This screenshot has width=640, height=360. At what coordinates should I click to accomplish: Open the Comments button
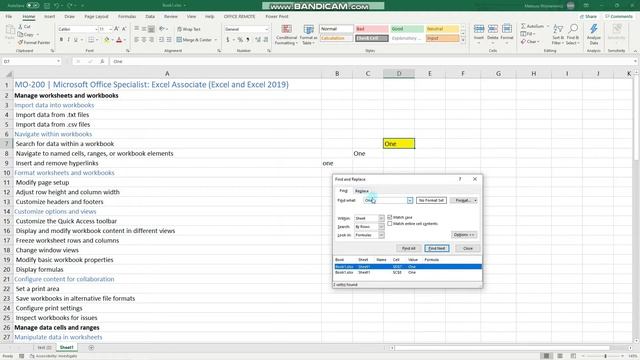[x=619, y=16]
